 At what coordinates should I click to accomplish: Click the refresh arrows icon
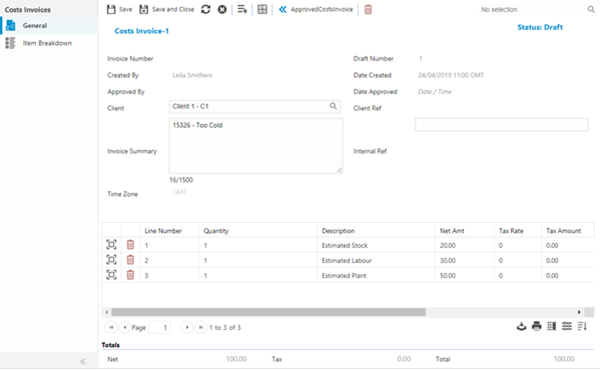[206, 9]
